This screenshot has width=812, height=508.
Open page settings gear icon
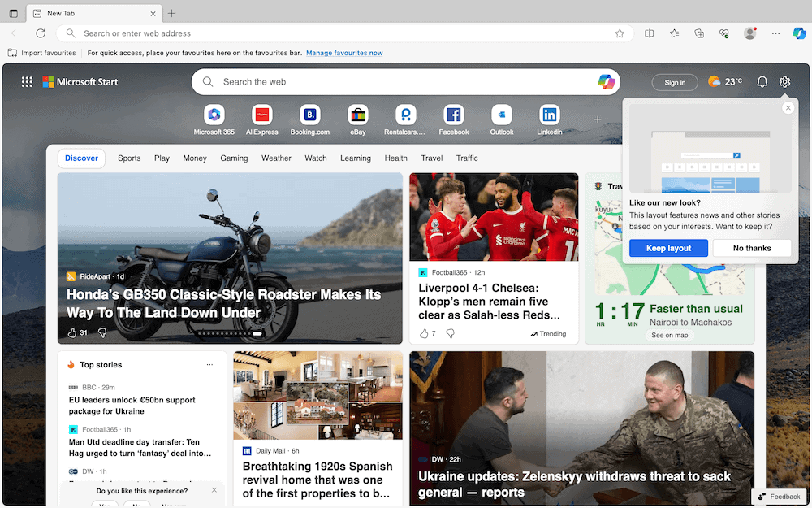(x=784, y=82)
